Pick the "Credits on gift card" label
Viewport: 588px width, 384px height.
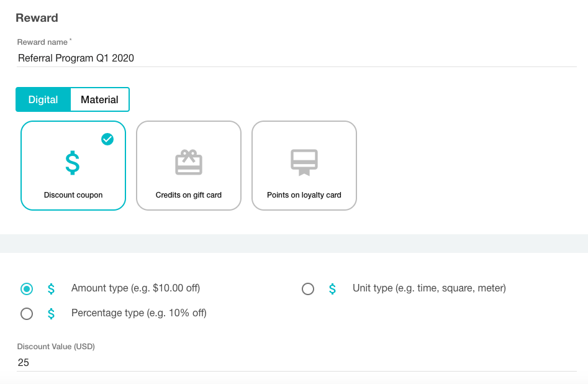click(x=189, y=195)
